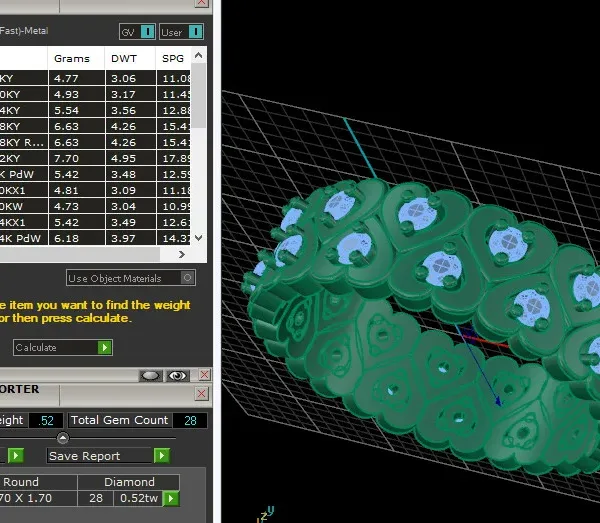Screen dimensions: 600x523
Task: Click the vertical scrollbar thumb of the table
Action: point(198,96)
